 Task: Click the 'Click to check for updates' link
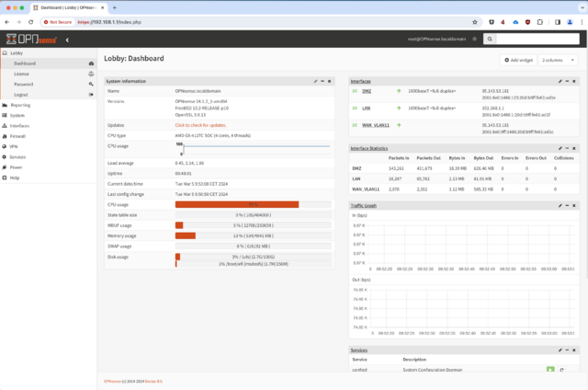200,125
